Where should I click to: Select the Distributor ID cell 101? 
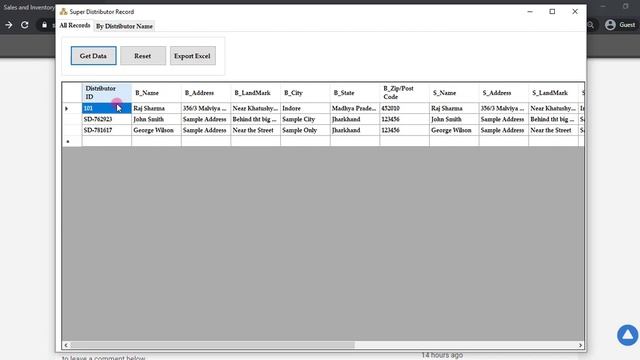coord(107,108)
